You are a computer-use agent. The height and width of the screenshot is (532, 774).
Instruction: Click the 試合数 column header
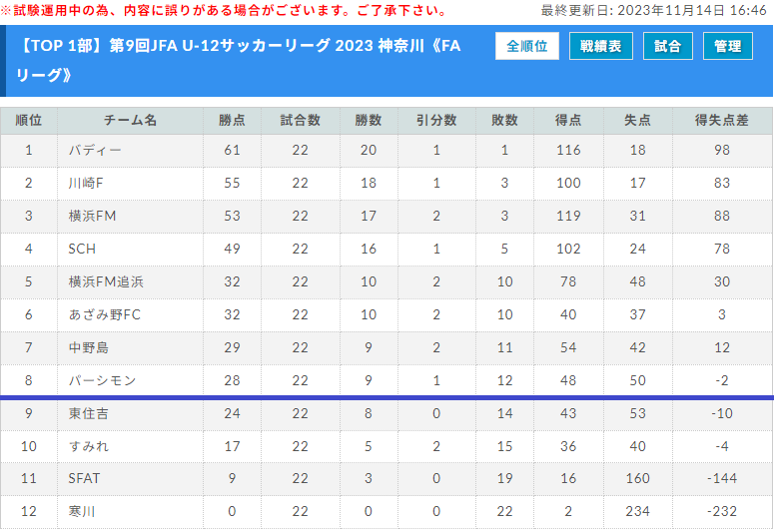(x=301, y=121)
